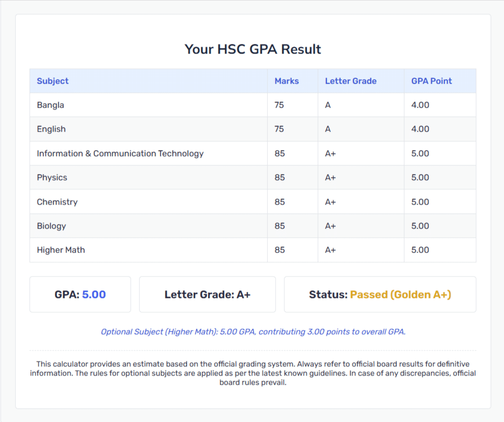The width and height of the screenshot is (504, 422).
Task: Click Physics marks value 85
Action: coord(280,178)
